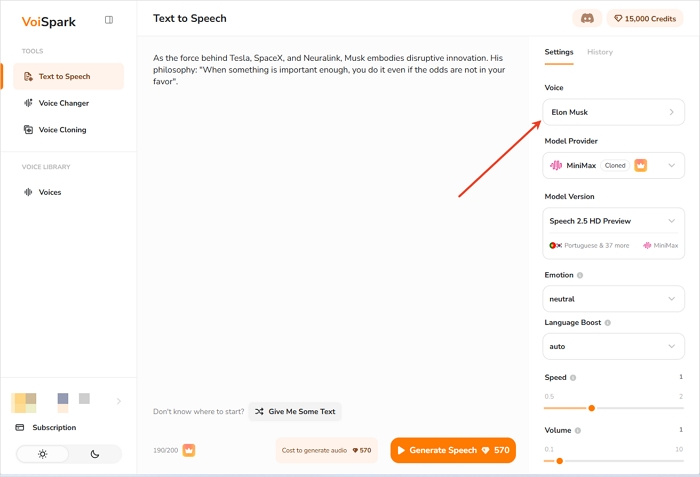The image size is (700, 477).
Task: Click the Volume info icon
Action: 578,431
